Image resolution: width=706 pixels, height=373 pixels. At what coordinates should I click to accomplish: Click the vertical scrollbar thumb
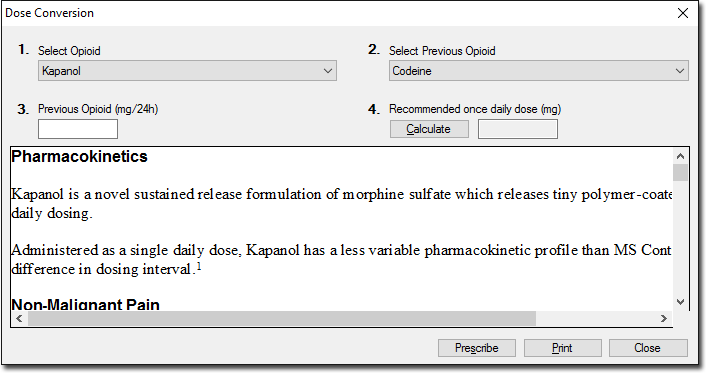(x=680, y=173)
